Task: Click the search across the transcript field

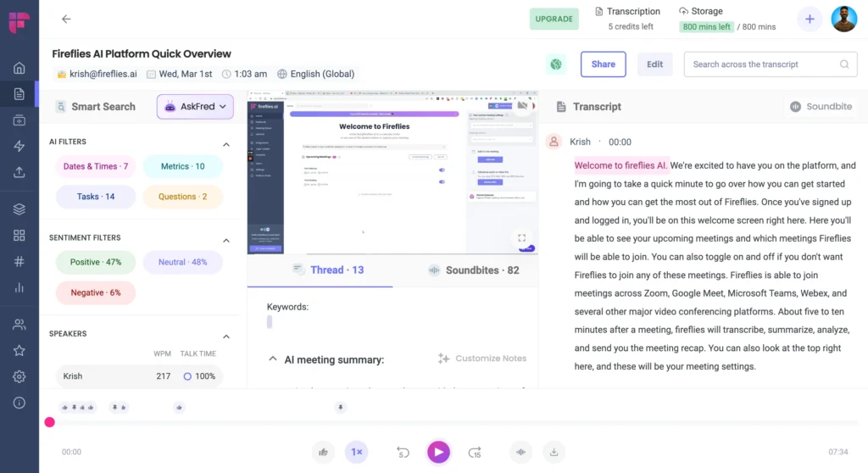Action: (771, 64)
